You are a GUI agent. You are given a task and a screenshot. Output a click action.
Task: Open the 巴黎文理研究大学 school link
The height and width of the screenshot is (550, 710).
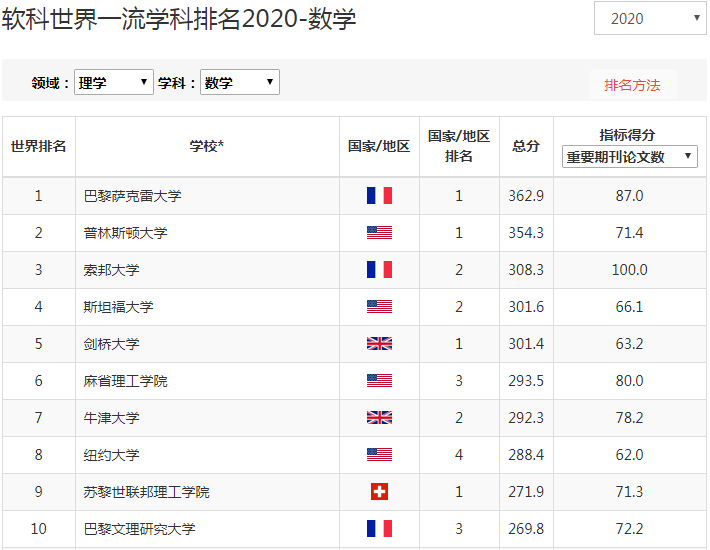139,529
